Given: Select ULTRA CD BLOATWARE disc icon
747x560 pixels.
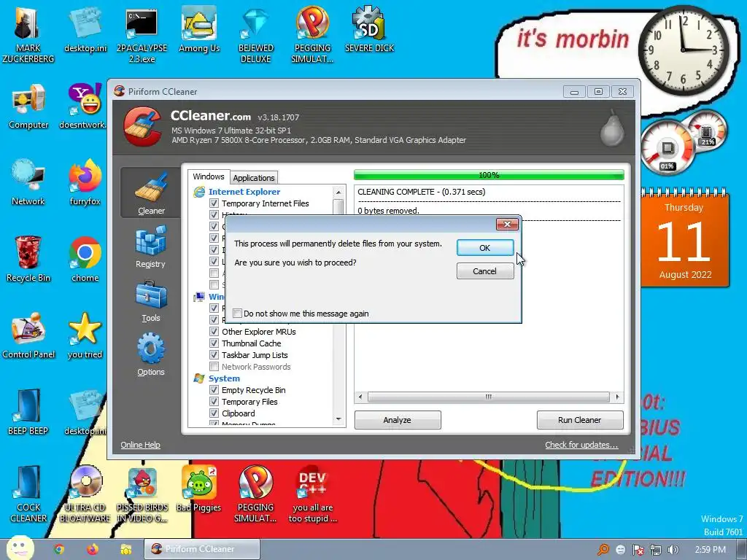Looking at the screenshot, I should click(x=85, y=494).
